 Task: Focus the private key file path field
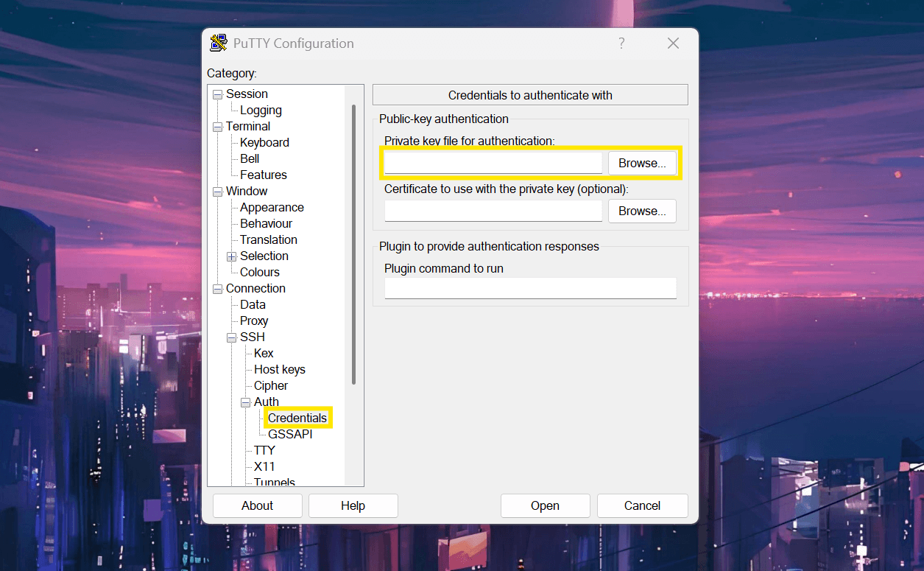493,163
